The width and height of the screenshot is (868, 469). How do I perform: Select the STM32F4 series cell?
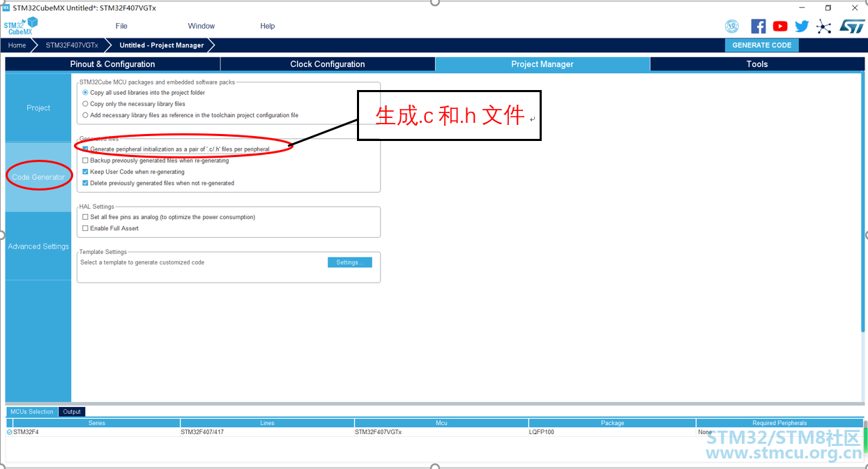(96, 432)
